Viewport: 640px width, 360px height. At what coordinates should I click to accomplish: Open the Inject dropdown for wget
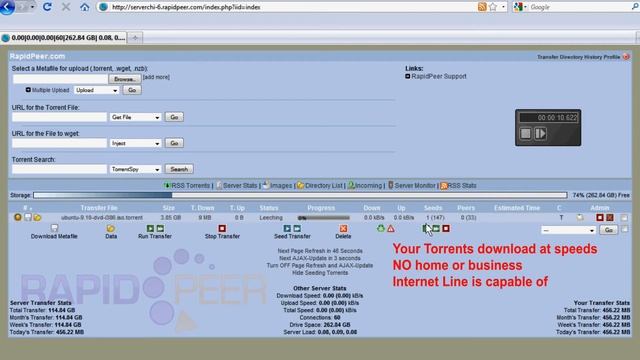click(x=136, y=143)
